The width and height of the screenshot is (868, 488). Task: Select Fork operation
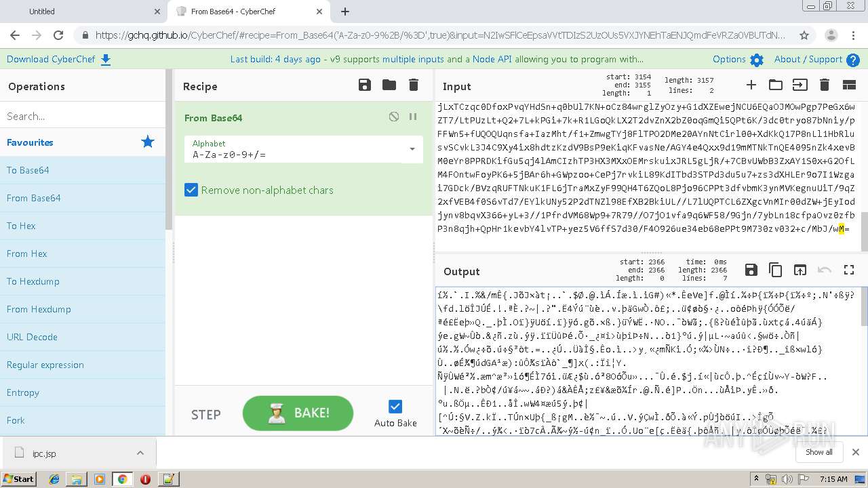(x=83, y=420)
